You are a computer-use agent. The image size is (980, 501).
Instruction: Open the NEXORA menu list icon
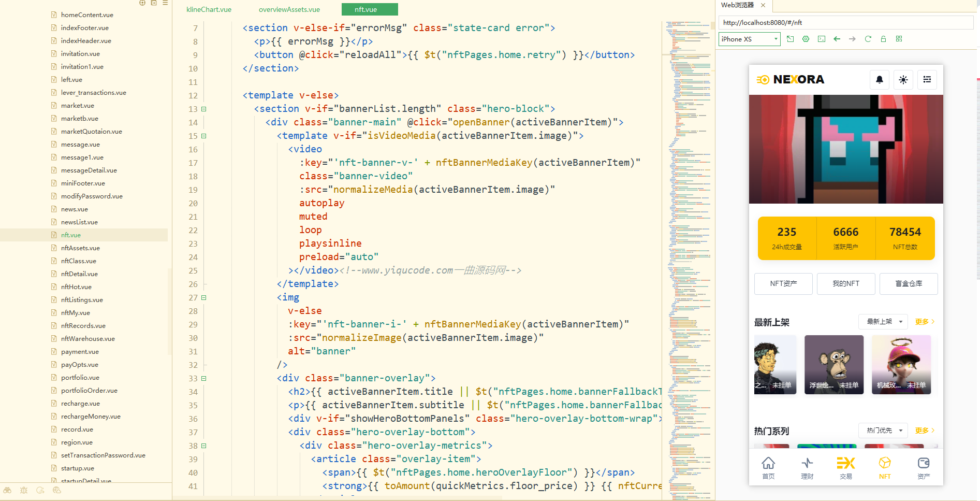[927, 80]
